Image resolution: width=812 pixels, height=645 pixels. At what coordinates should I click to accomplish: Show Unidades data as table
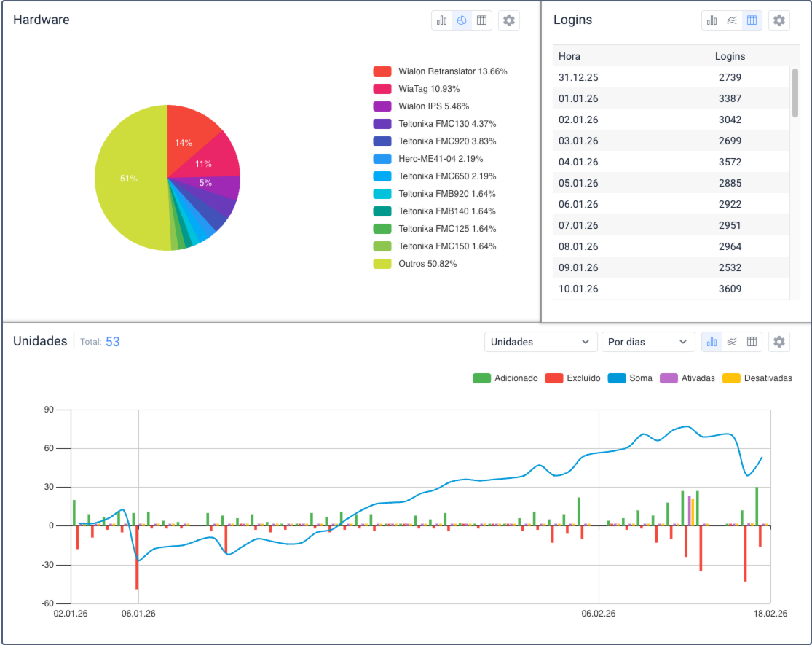click(x=752, y=342)
